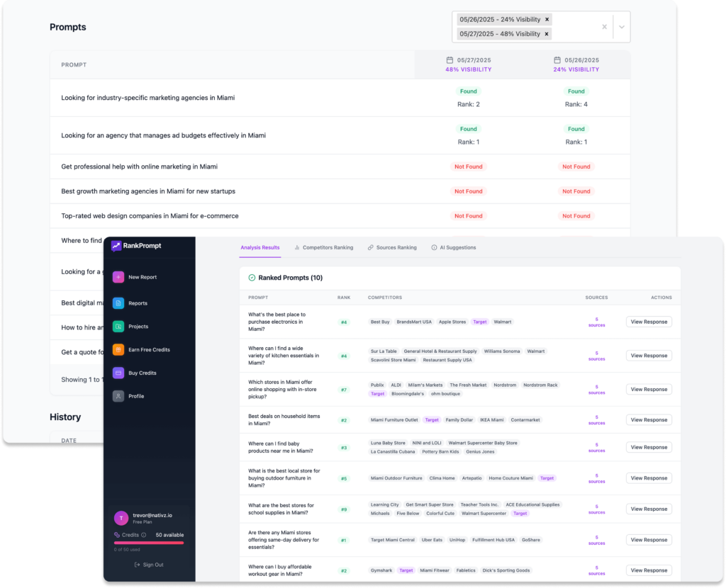The width and height of the screenshot is (726, 588).
Task: Open the 5 sources link for school supplies prompt
Action: (x=596, y=509)
